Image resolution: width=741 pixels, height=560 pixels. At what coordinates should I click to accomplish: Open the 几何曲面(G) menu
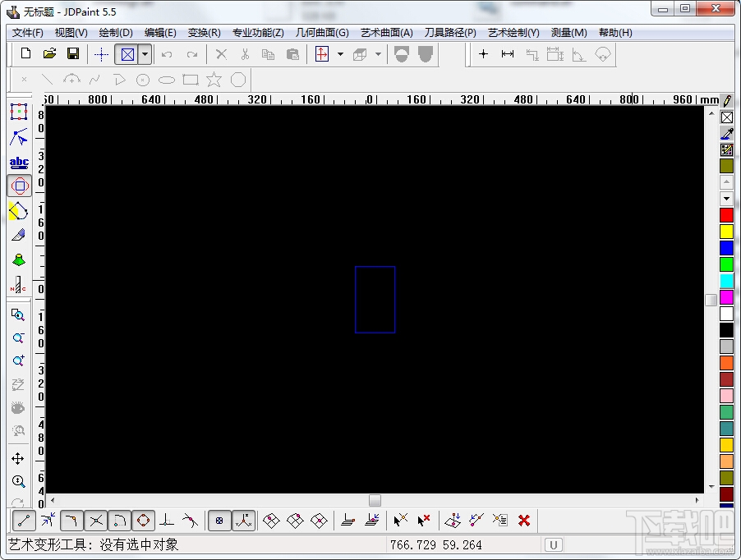(x=322, y=33)
